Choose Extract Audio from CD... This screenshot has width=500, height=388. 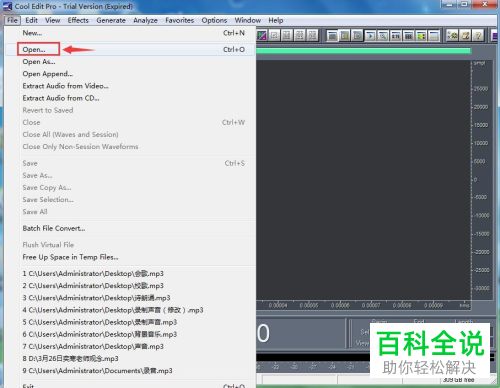click(130, 98)
